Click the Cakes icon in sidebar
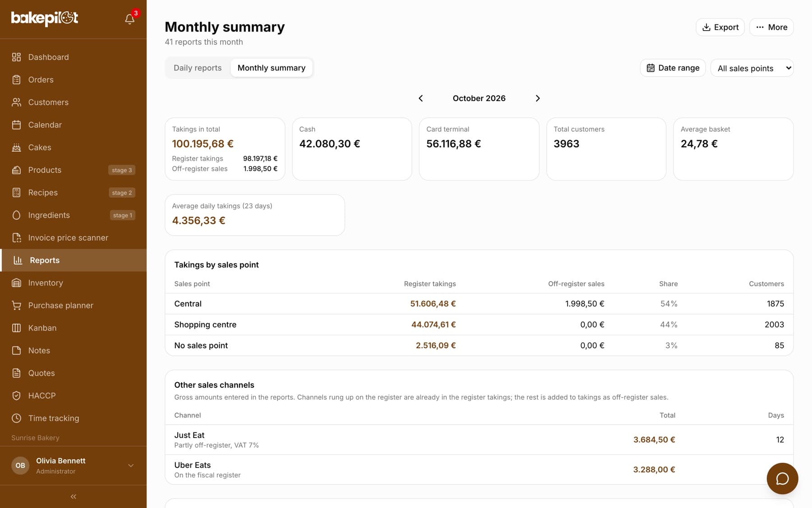The image size is (812, 508). (x=17, y=147)
